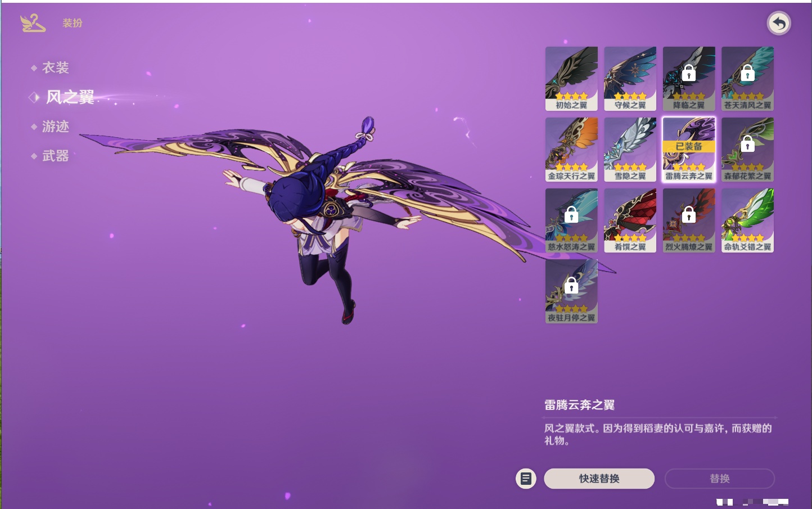812x509 pixels.
Task: Select the locked 降临之翼 glider
Action: point(689,79)
